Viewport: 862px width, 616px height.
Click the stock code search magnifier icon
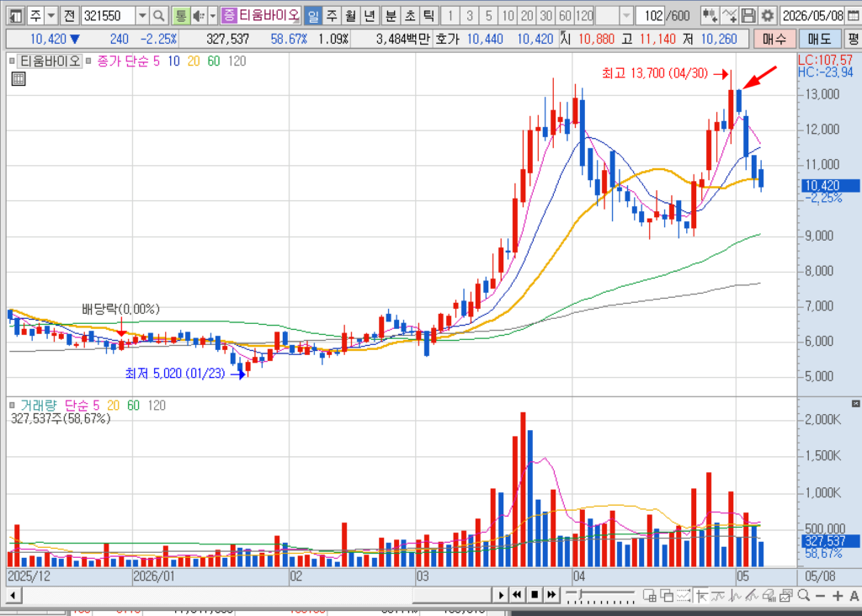pos(159,16)
